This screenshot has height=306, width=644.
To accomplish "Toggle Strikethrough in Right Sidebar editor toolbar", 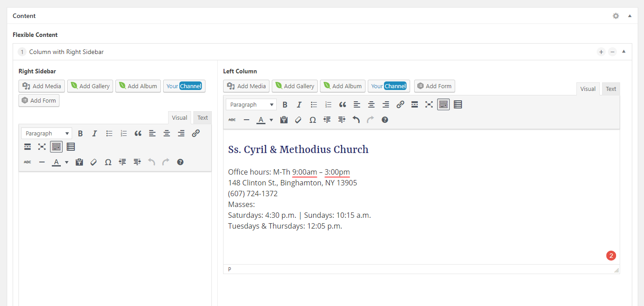I will pyautogui.click(x=27, y=162).
